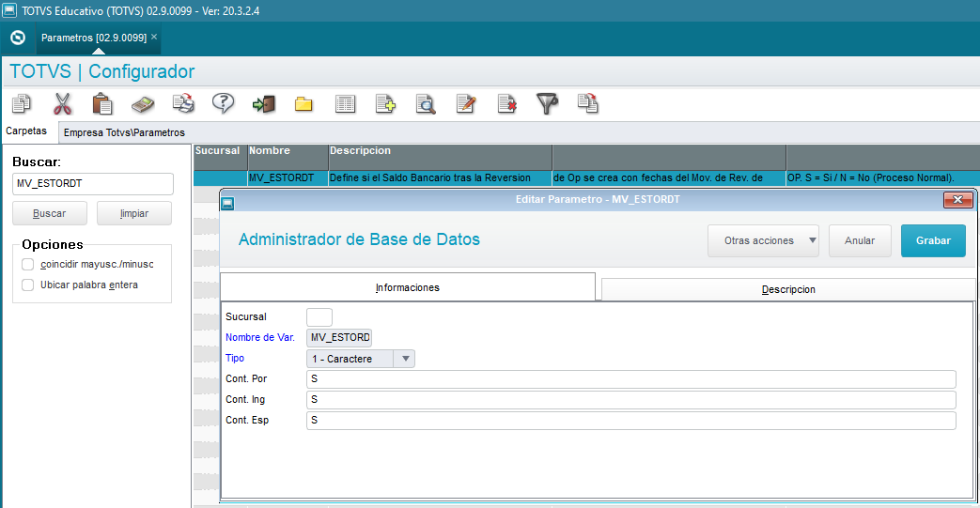Click the funnel filter icon
The image size is (980, 508).
click(547, 103)
